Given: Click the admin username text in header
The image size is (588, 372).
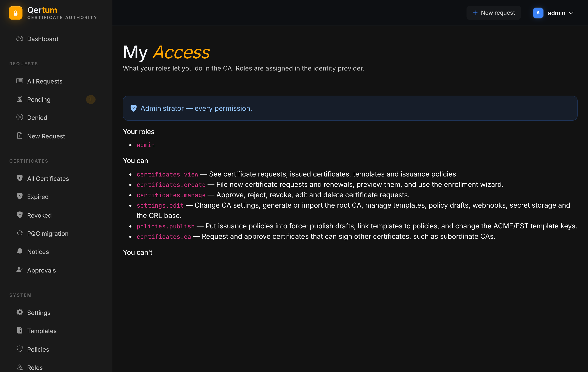Looking at the screenshot, I should [556, 13].
